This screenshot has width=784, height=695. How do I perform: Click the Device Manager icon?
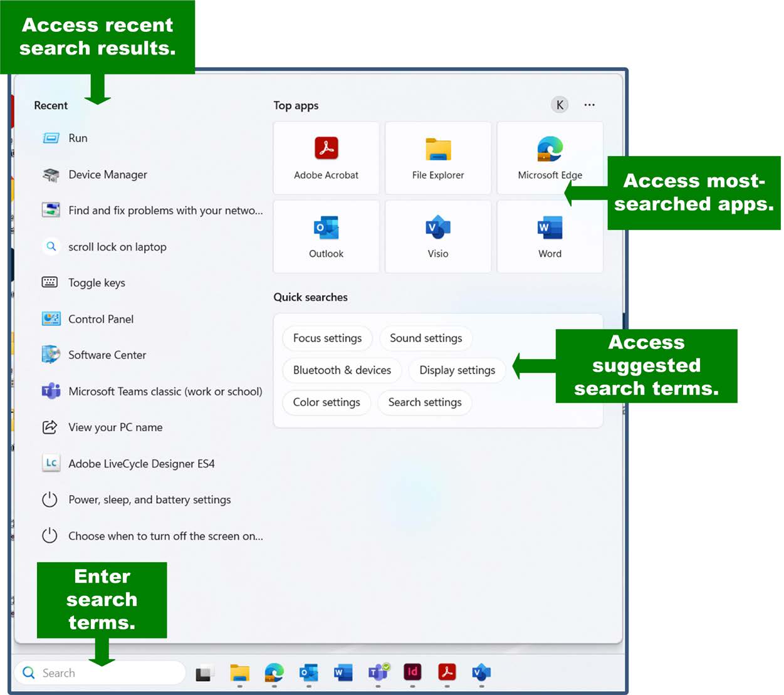tap(51, 175)
